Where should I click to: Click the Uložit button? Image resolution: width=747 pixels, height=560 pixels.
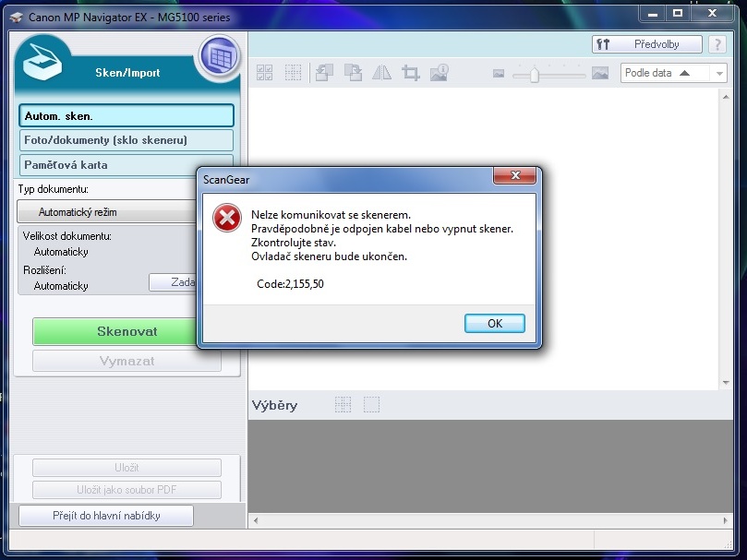pyautogui.click(x=127, y=468)
